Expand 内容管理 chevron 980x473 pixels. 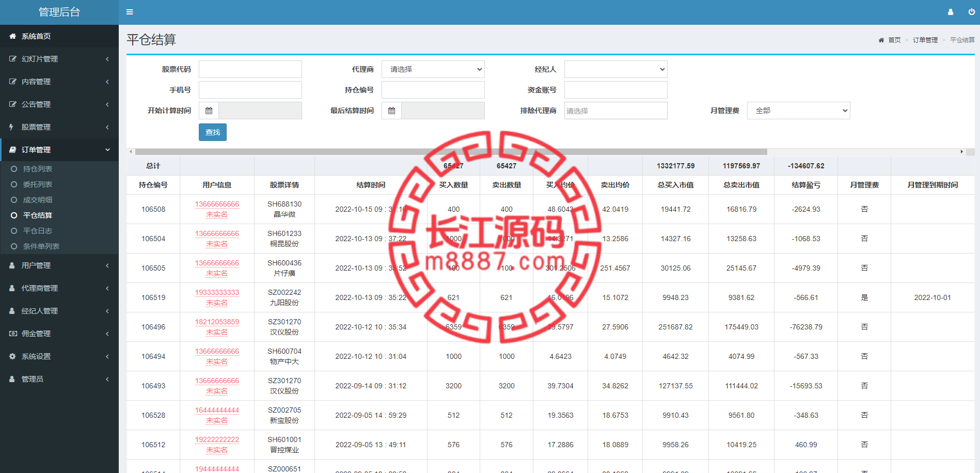[107, 82]
